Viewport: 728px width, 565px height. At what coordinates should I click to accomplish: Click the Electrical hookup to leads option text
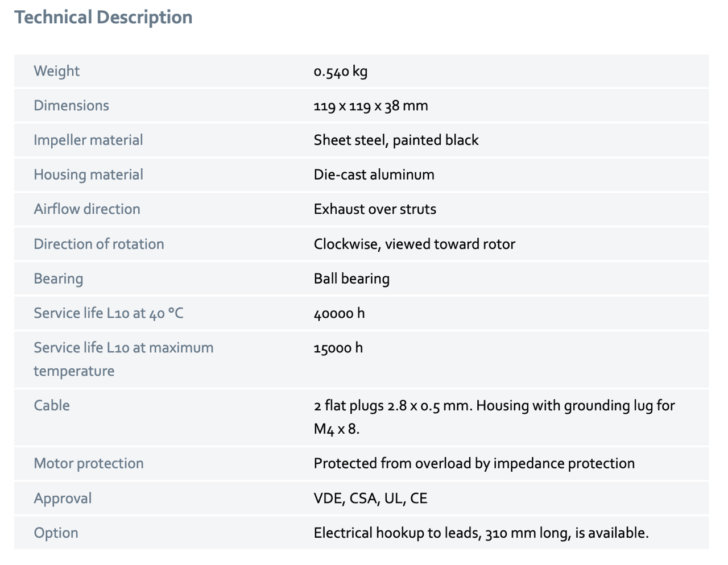pyautogui.click(x=481, y=533)
